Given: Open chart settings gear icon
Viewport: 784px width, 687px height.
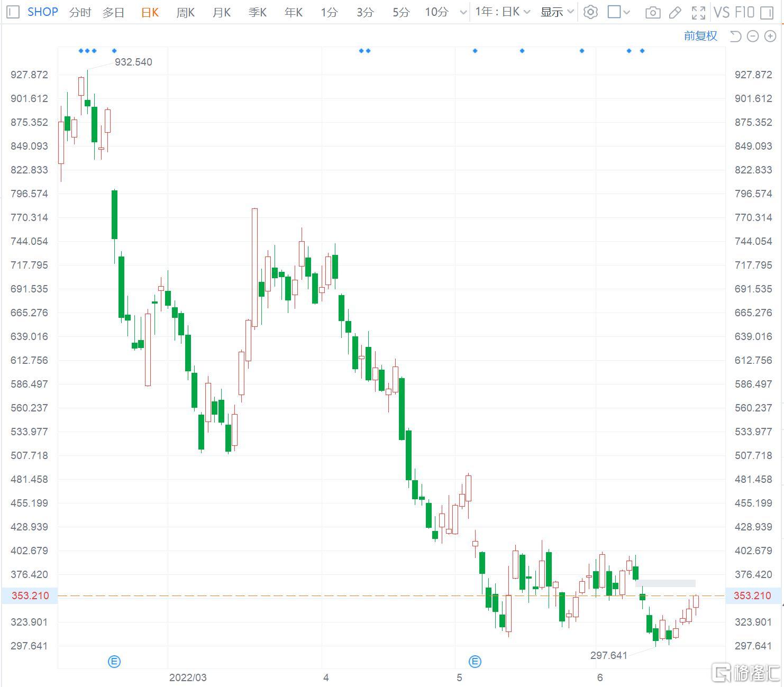Looking at the screenshot, I should tap(590, 12).
